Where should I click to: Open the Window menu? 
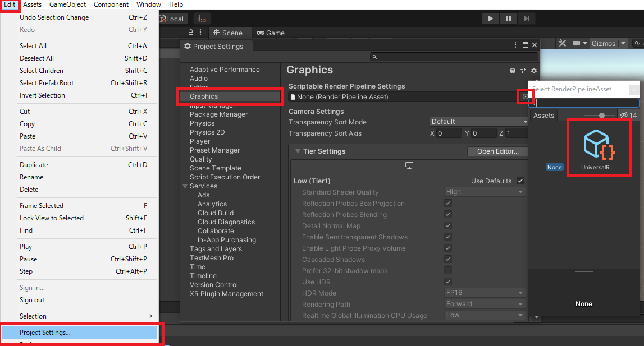pos(148,4)
